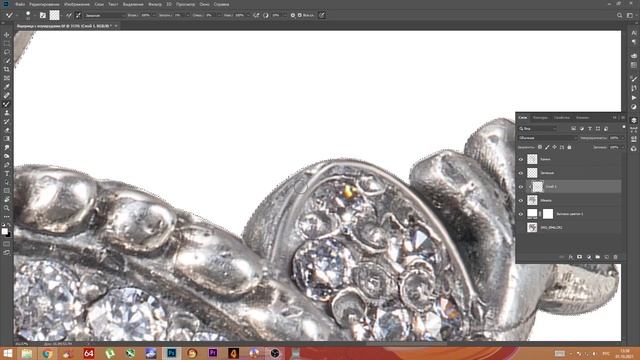
Task: Select the Rectangular Marquee tool
Action: tap(7, 43)
